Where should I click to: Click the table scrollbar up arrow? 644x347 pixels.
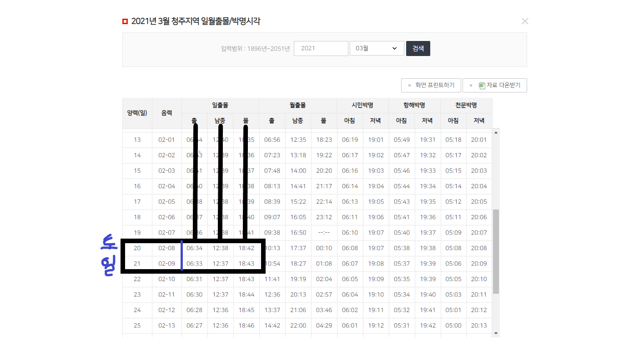coord(496,133)
